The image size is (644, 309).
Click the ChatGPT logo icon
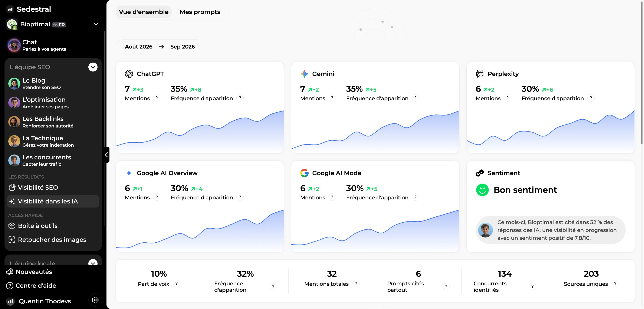[x=129, y=74]
